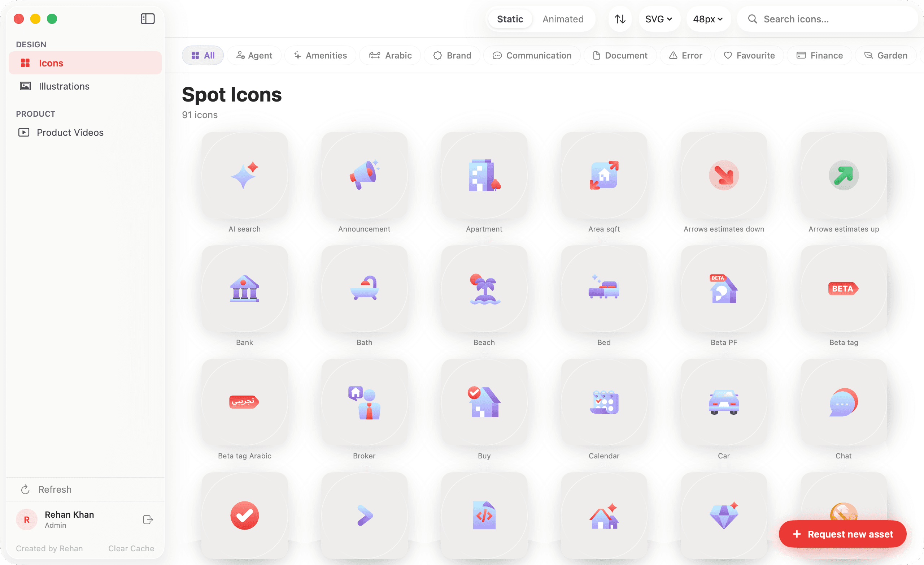Switch to Static icons mode
This screenshot has height=565, width=924.
click(x=510, y=19)
